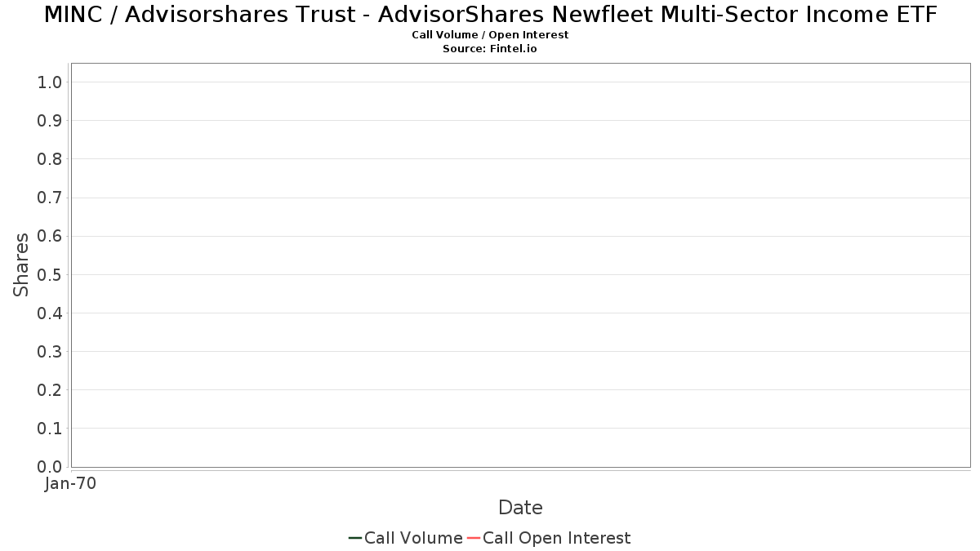Click the 0.8 y-axis tick label
This screenshot has height=551, width=980.
tap(50, 158)
